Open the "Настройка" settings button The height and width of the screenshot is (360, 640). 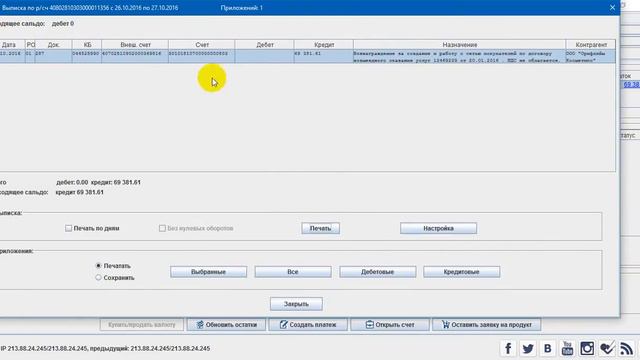tap(438, 228)
